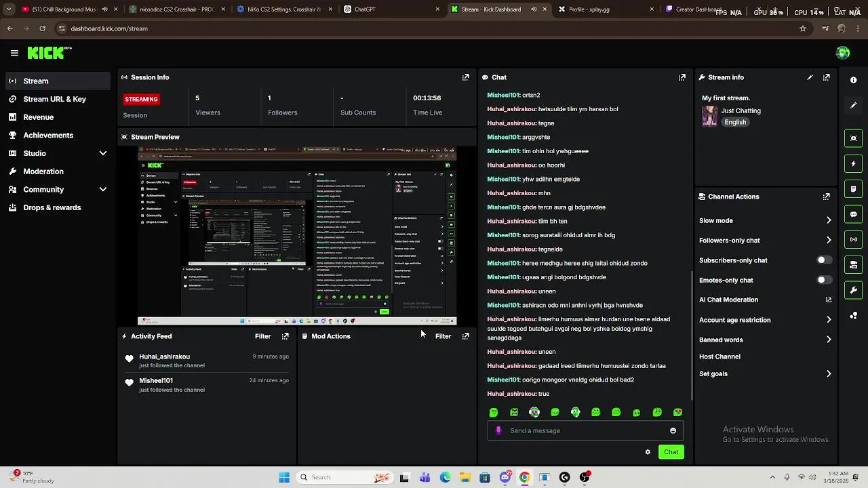The image size is (868, 488).
Task: Pop out the Chat panel
Action: tap(682, 77)
